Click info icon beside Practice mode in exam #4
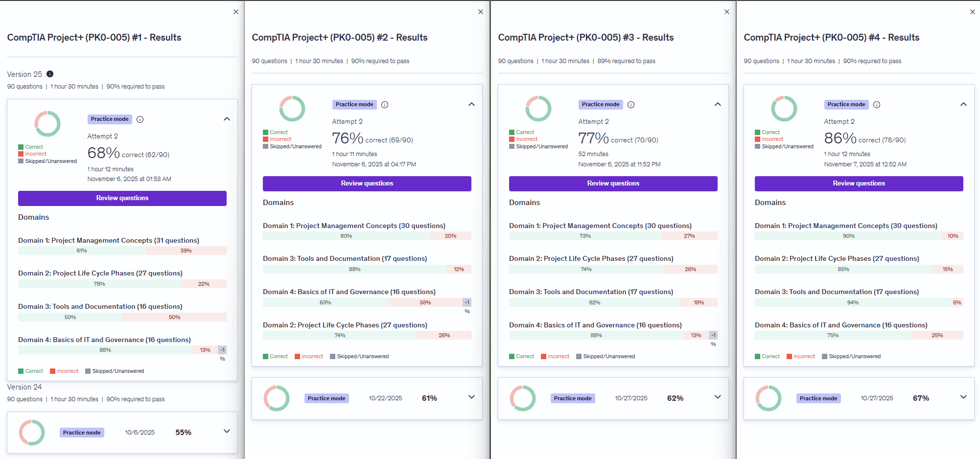This screenshot has height=459, width=980. point(877,105)
